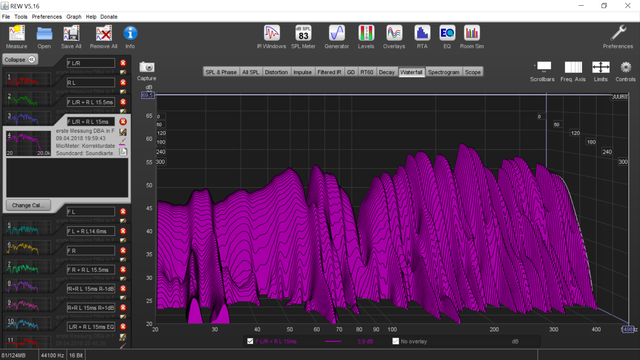Edit notes icon of selected measurement 4
Image resolution: width=640 pixels, height=360 pixels.
click(x=123, y=132)
